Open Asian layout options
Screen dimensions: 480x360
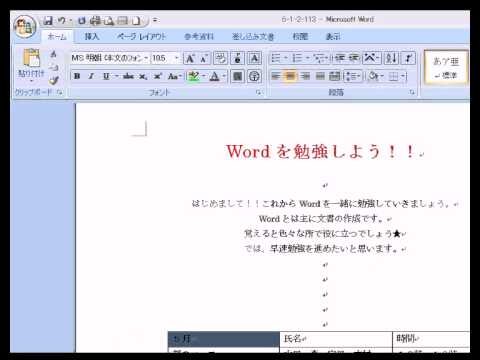(371, 58)
